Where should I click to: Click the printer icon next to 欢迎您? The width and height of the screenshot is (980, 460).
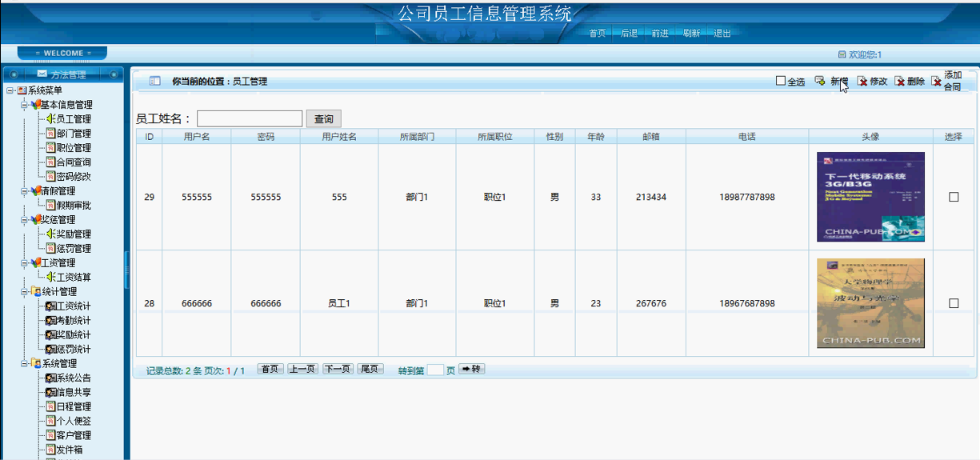point(842,54)
